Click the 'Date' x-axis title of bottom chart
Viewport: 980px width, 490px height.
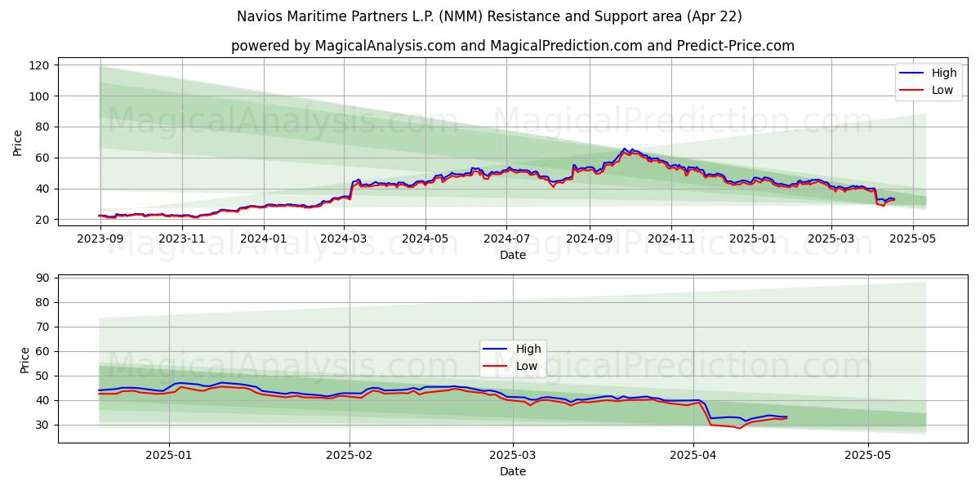click(x=512, y=471)
